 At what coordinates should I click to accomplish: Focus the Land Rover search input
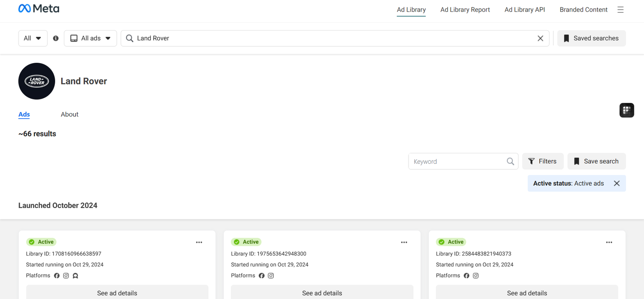335,38
